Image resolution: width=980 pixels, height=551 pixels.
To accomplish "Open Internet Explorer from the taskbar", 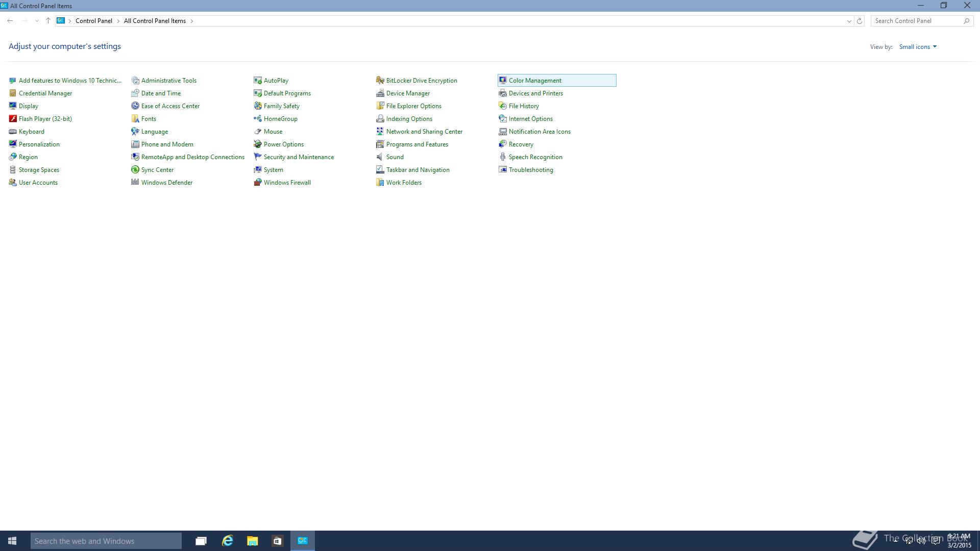I will click(227, 541).
